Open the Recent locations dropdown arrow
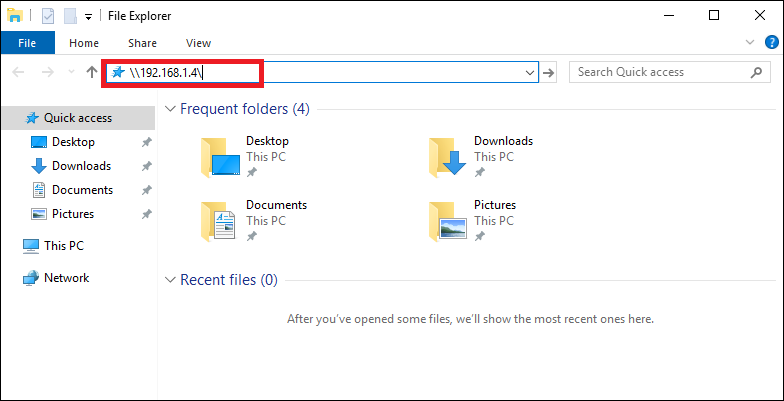This screenshot has height=401, width=784. (70, 72)
